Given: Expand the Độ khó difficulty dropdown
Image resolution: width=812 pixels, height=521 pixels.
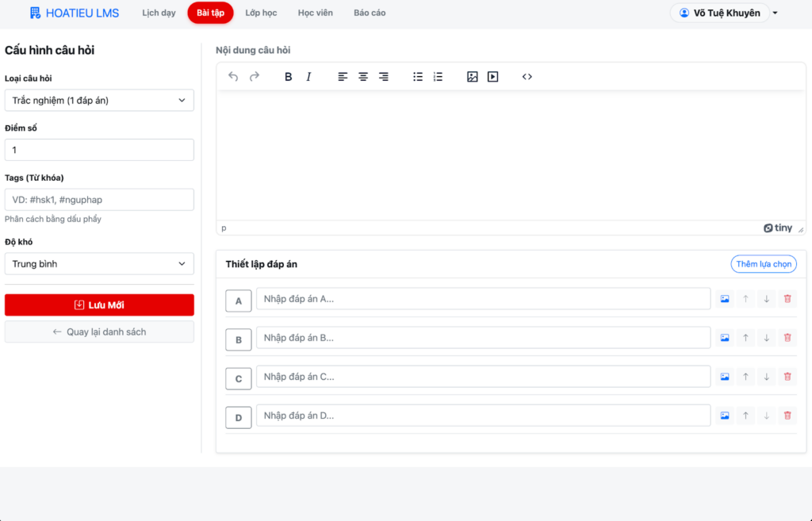Looking at the screenshot, I should point(99,264).
